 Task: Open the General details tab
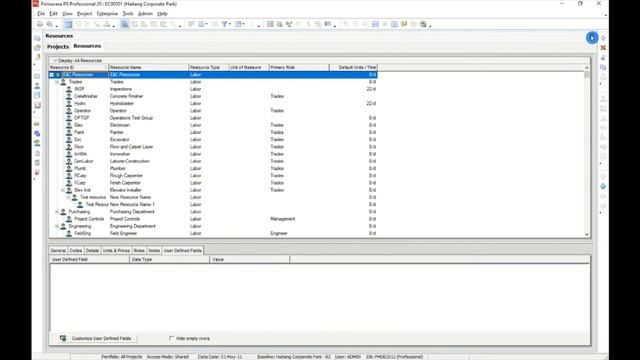(58, 251)
